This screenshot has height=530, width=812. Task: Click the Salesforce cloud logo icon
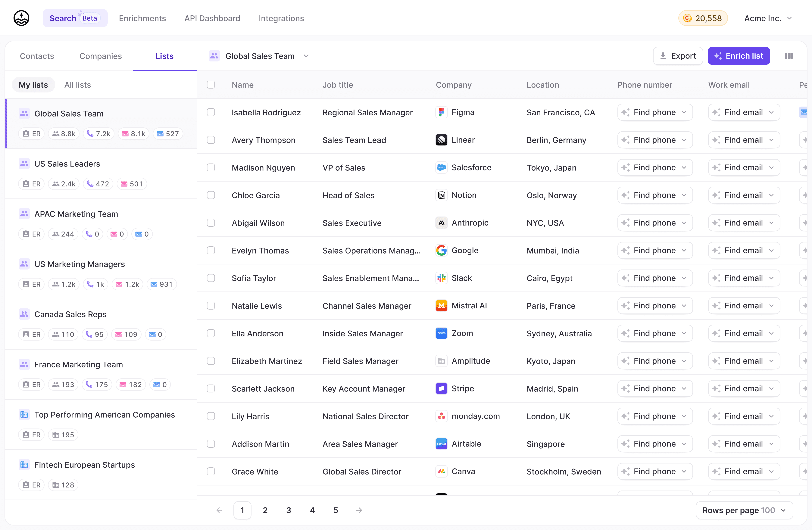pyautogui.click(x=441, y=167)
